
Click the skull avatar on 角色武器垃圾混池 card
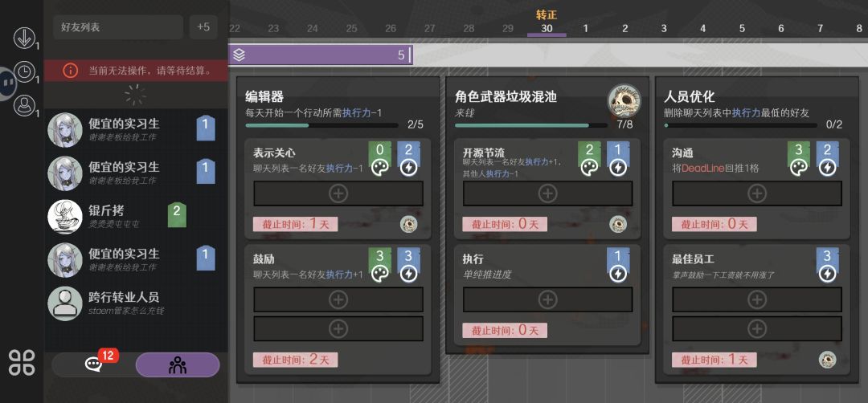point(624,101)
